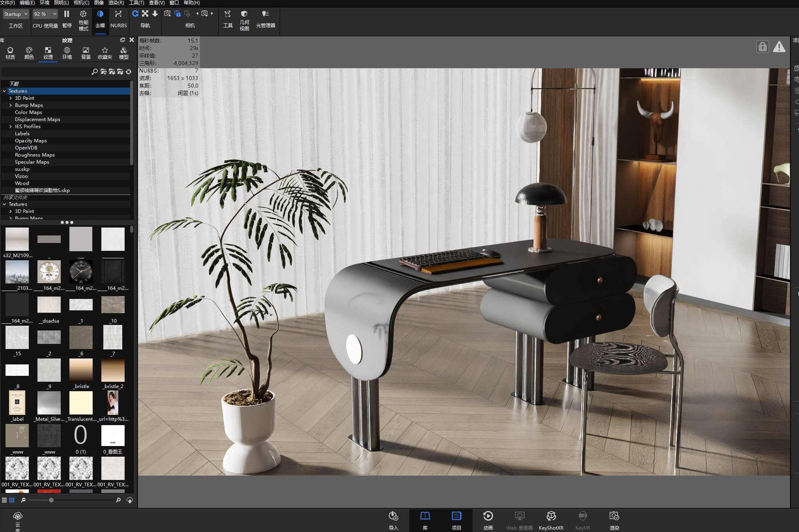Image resolution: width=799 pixels, height=532 pixels.
Task: Pause the real-time render
Action: click(x=67, y=19)
